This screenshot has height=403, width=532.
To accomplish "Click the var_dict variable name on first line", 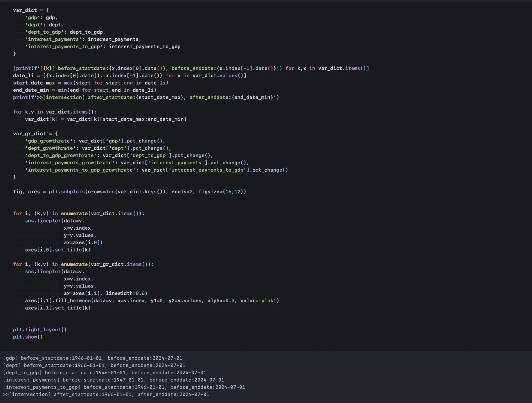I will click(x=25, y=10).
